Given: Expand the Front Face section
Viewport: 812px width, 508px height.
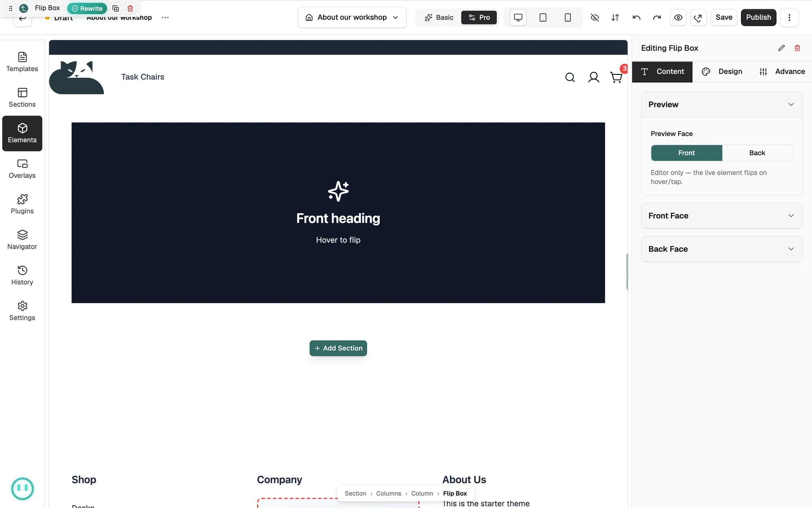Looking at the screenshot, I should pyautogui.click(x=722, y=216).
